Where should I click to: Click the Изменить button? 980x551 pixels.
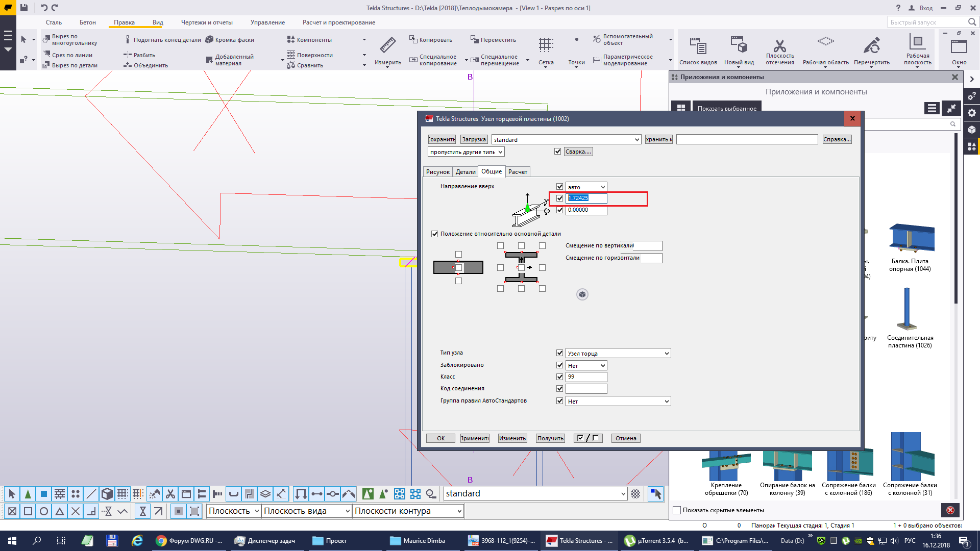512,438
